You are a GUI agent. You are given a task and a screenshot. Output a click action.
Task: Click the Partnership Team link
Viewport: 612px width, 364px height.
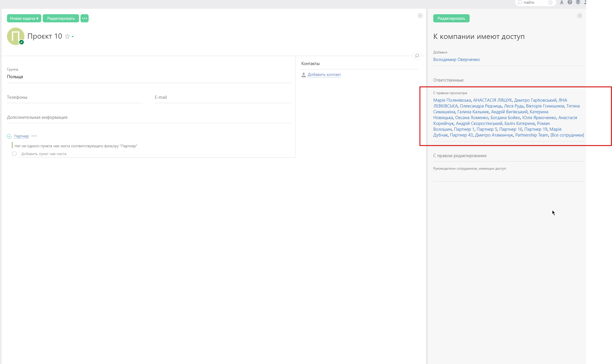click(531, 135)
